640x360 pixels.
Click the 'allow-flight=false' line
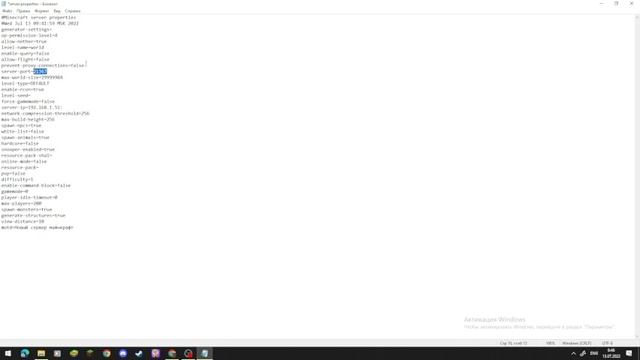pyautogui.click(x=25, y=60)
